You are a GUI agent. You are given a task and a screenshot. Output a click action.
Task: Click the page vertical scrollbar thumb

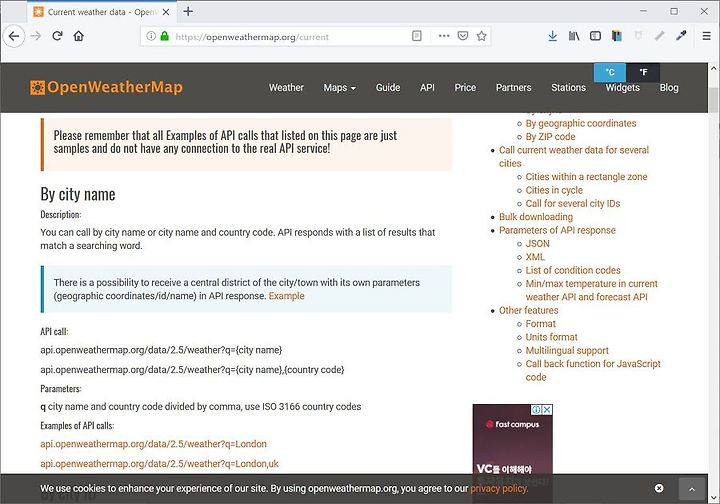tap(713, 99)
